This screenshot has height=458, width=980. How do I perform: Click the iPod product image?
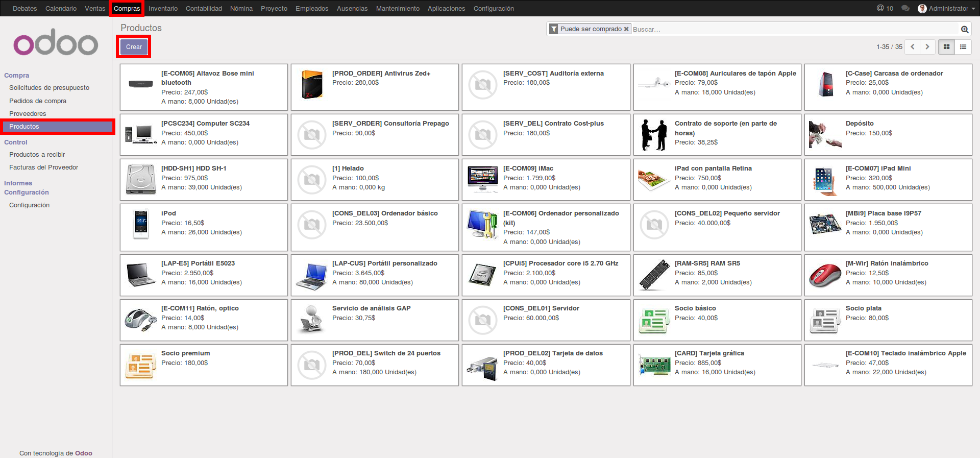tap(141, 224)
